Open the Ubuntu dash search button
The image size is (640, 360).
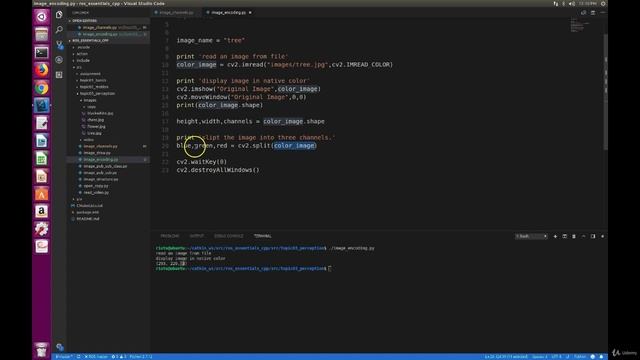click(x=41, y=17)
